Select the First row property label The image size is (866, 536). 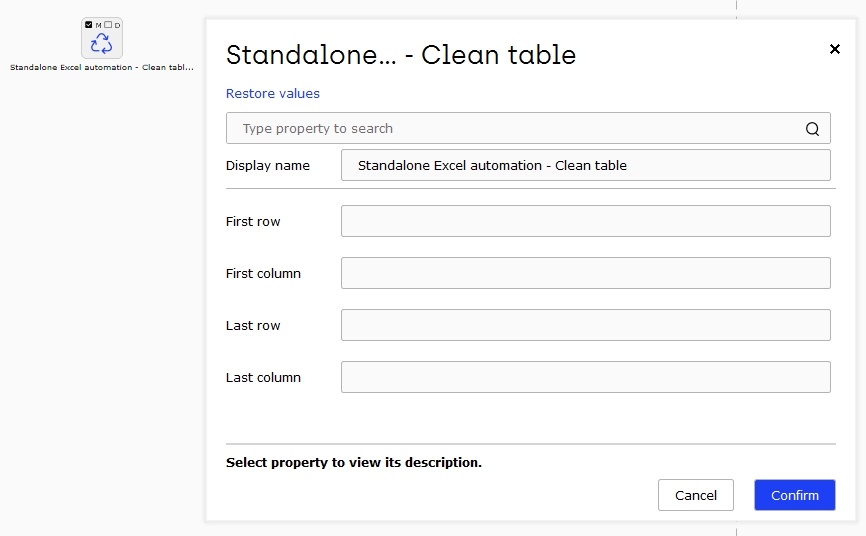pyautogui.click(x=253, y=222)
